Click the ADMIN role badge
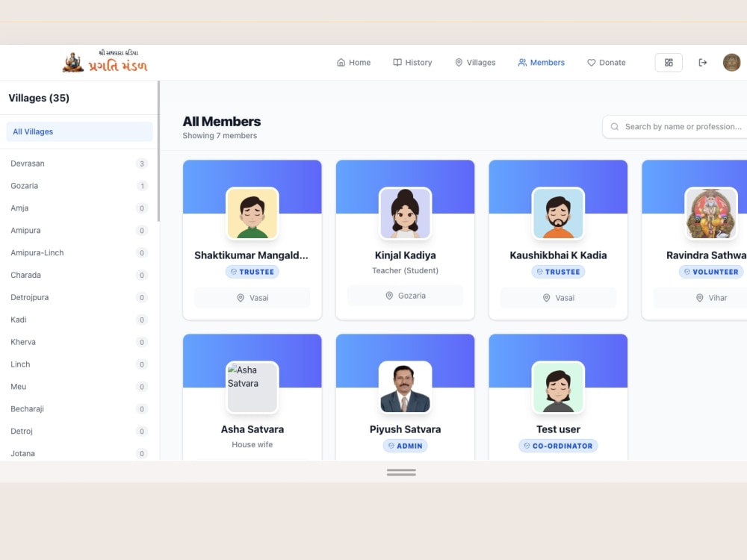Screen dimensions: 747x560 tap(406, 447)
